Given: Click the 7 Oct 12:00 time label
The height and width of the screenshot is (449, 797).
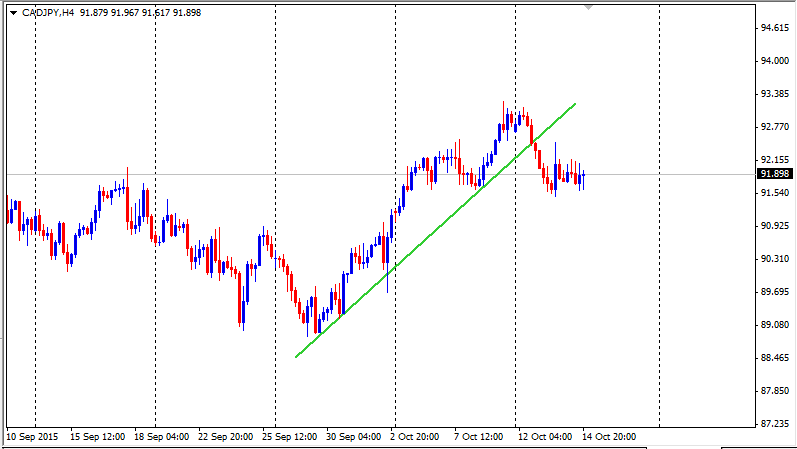Looking at the screenshot, I should point(479,437).
